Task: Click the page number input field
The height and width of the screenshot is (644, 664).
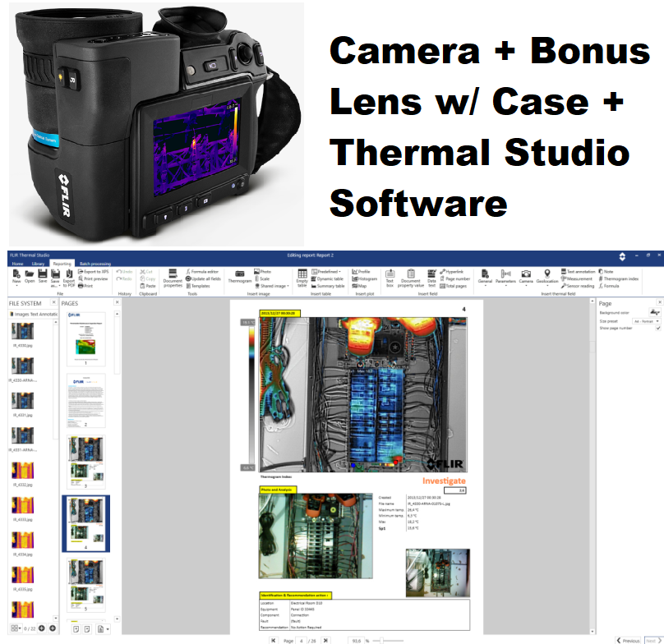Action: pos(302,641)
